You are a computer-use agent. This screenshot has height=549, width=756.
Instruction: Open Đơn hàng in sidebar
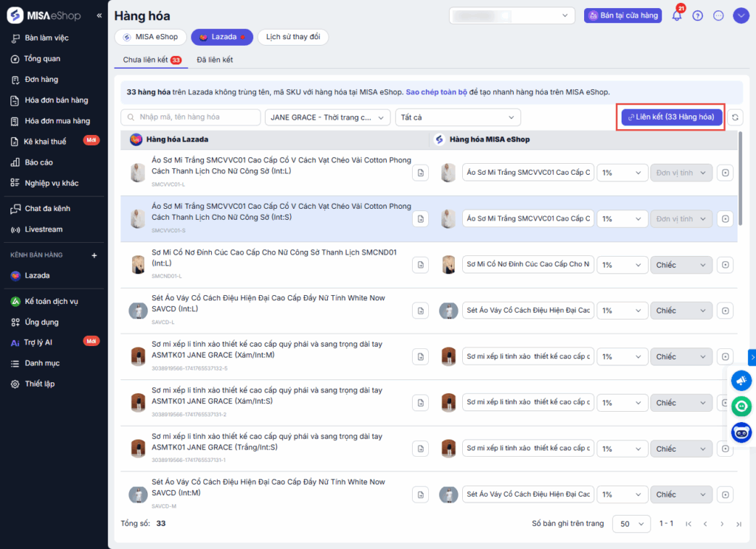click(x=41, y=80)
